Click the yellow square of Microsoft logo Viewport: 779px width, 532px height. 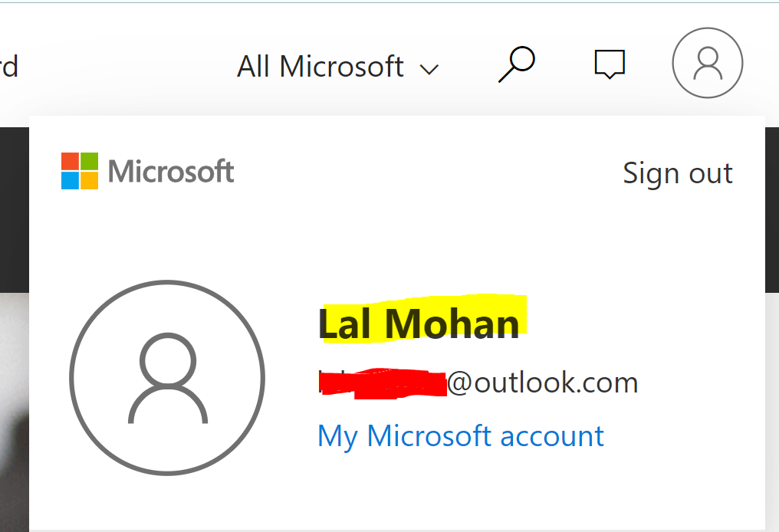click(x=89, y=180)
